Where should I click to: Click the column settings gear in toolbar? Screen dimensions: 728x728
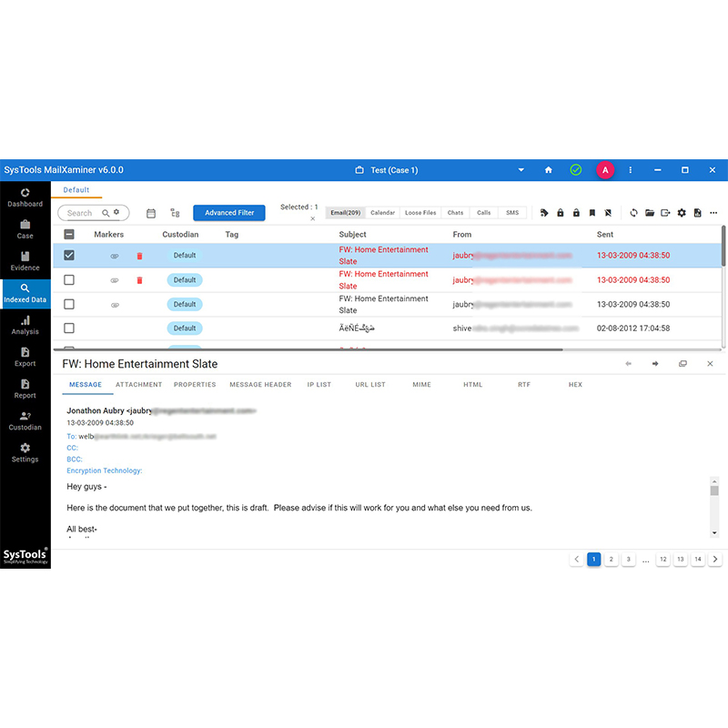(x=682, y=213)
